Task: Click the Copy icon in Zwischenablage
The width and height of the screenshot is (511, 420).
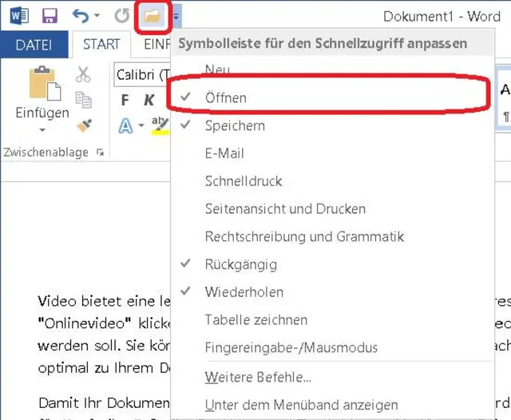Action: pyautogui.click(x=83, y=100)
